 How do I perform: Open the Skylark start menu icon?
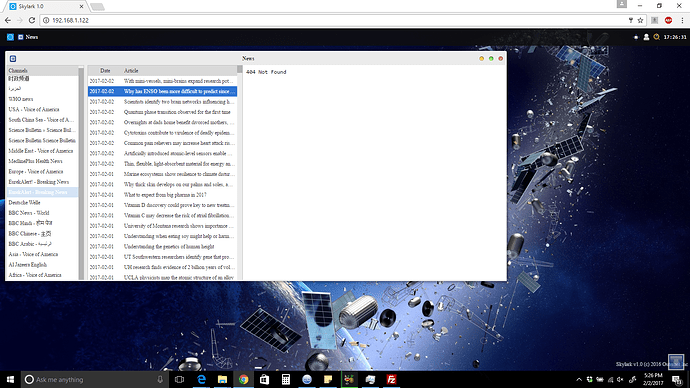pos(10,37)
